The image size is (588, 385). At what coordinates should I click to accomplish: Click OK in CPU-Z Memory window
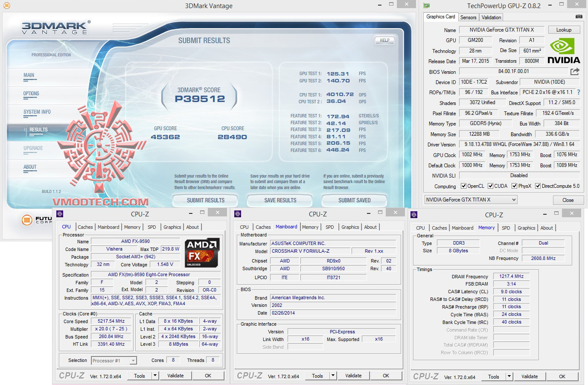click(562, 376)
